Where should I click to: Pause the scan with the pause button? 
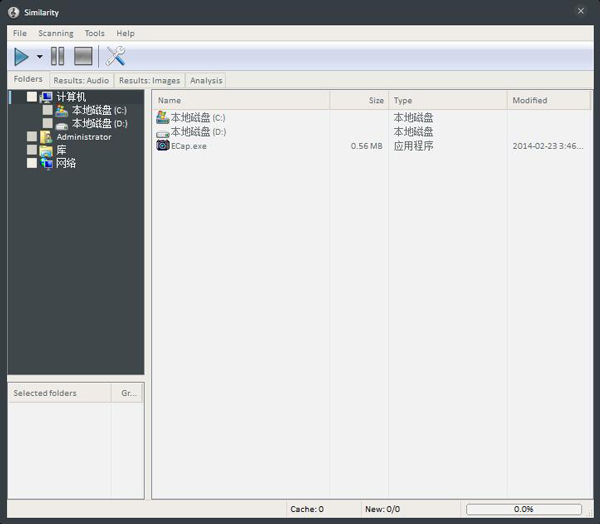(x=57, y=56)
